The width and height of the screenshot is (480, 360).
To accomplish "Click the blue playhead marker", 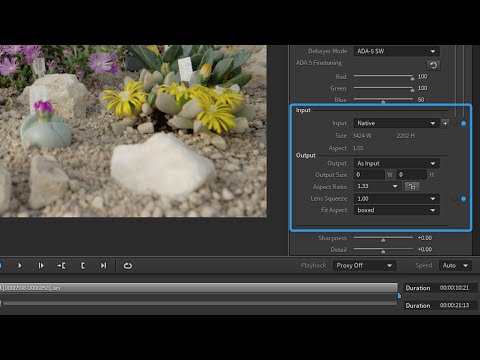I will pos(399,296).
